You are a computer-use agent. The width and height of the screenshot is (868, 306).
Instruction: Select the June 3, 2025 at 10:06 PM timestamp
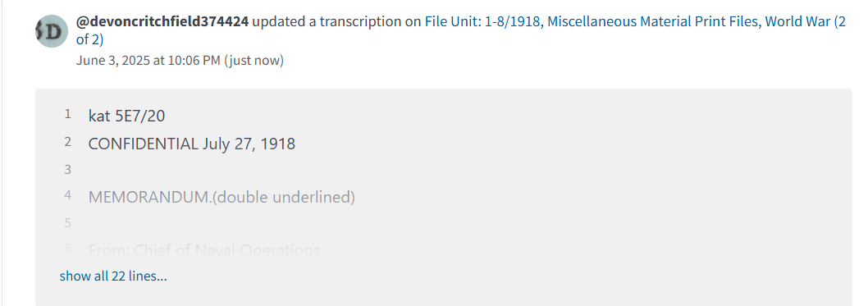(148, 61)
